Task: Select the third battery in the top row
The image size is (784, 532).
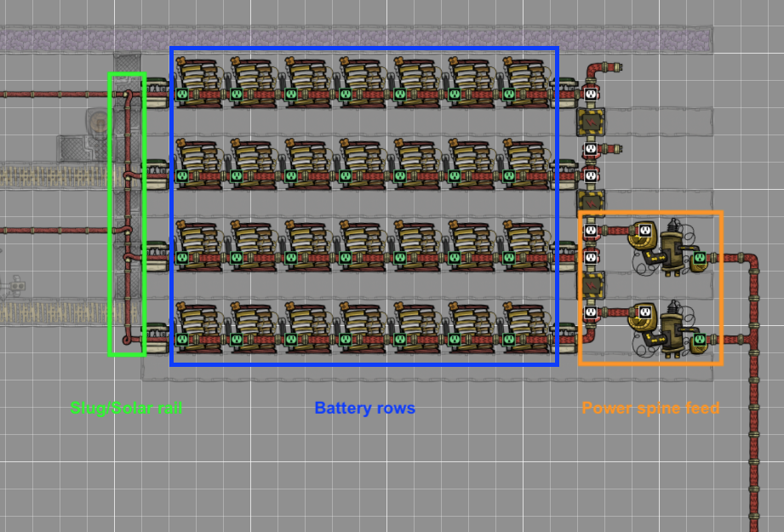Action: click(x=308, y=83)
